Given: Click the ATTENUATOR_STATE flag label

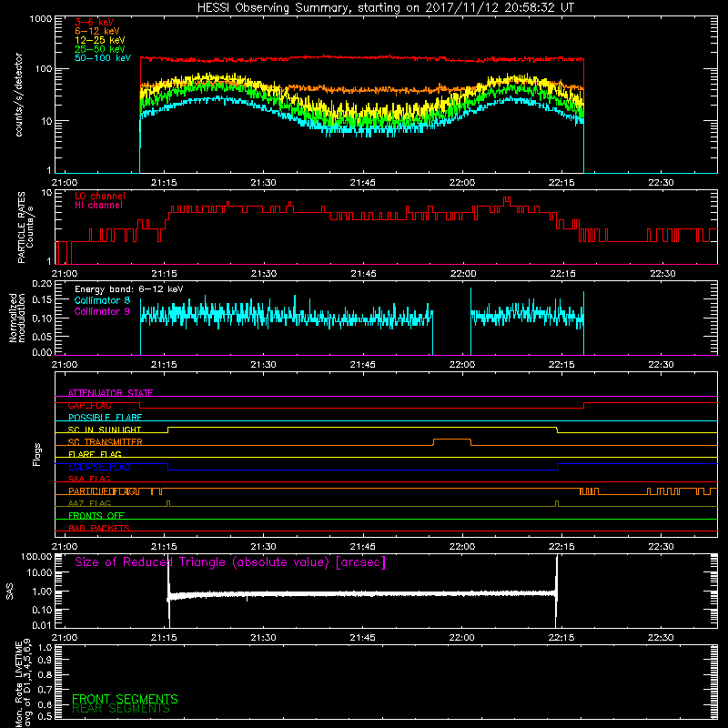Looking at the screenshot, I should tap(110, 393).
